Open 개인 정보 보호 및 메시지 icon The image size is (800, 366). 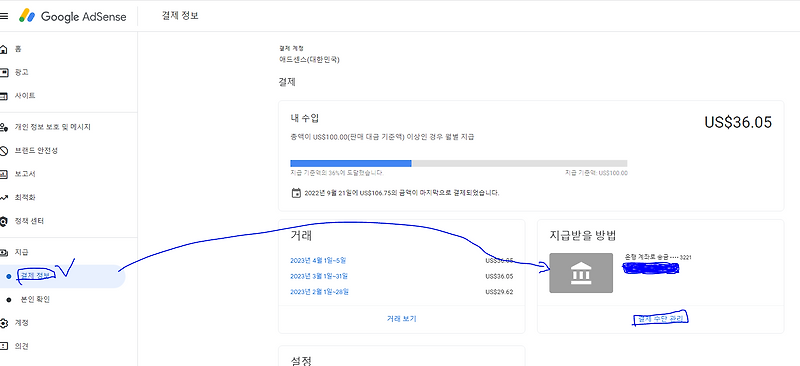pyautogui.click(x=4, y=127)
